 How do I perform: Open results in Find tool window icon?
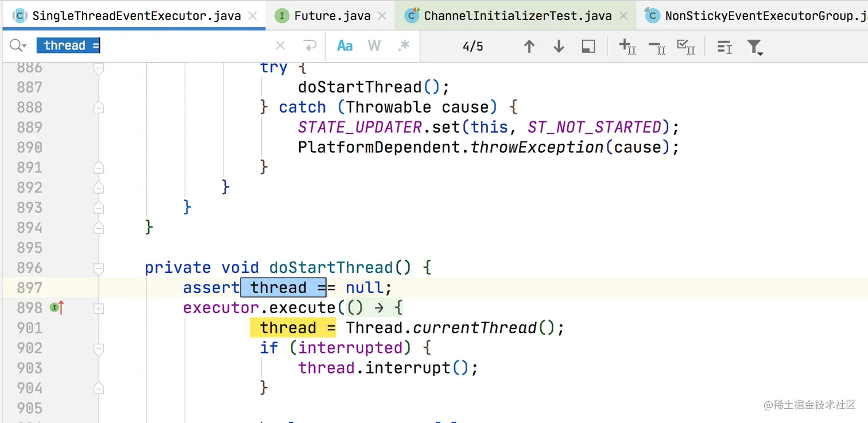pyautogui.click(x=588, y=47)
